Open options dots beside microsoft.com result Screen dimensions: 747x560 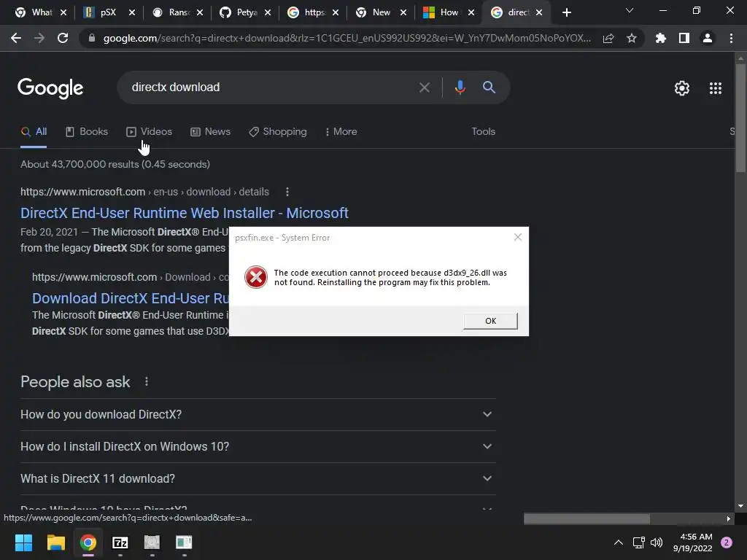click(x=287, y=192)
